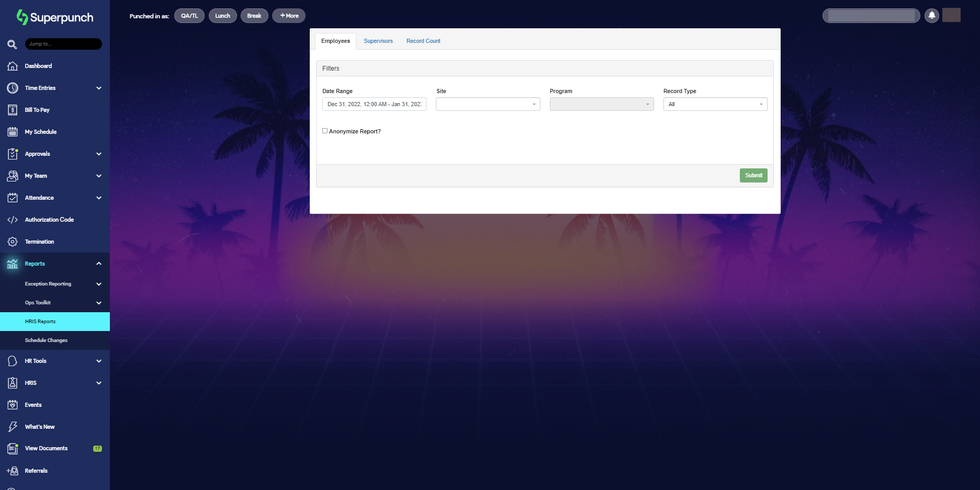Open Dashboard via the house icon
Image resolution: width=980 pixels, height=490 pixels.
pyautogui.click(x=13, y=66)
